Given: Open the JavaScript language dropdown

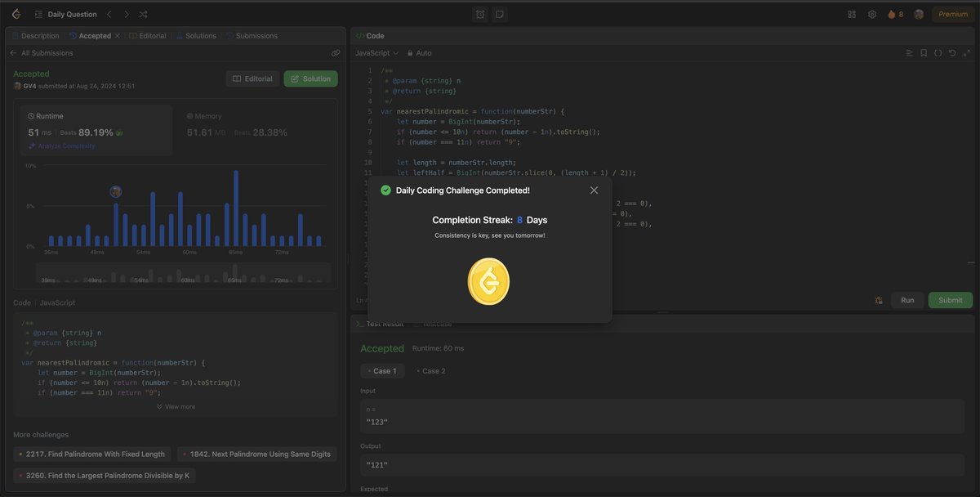Looking at the screenshot, I should tap(377, 53).
